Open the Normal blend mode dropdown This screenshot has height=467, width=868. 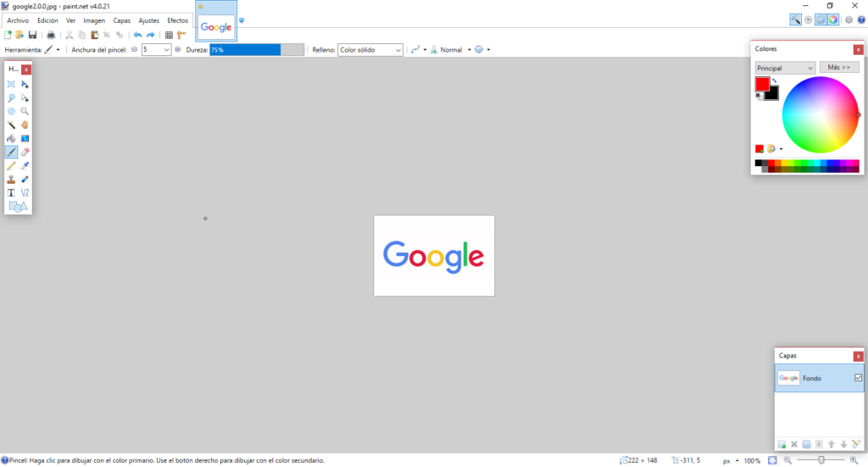point(469,50)
